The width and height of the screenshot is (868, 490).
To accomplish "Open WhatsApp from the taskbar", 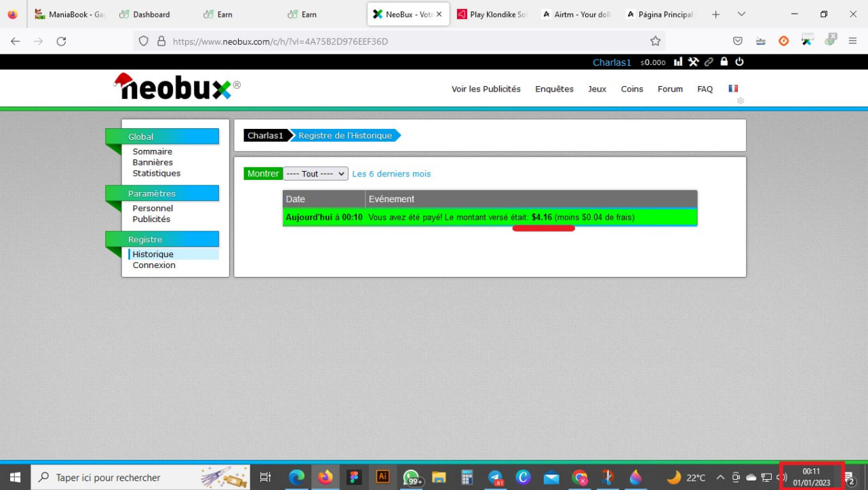I will point(411,477).
